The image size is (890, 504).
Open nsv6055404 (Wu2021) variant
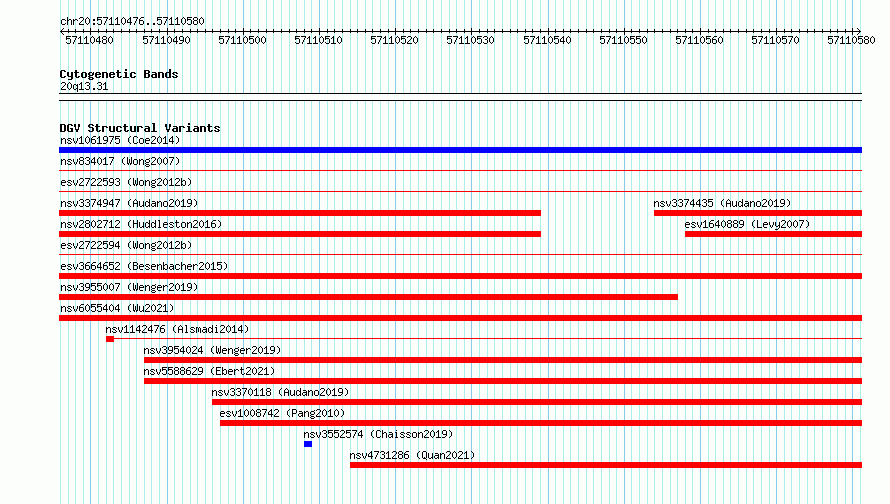pos(117,308)
